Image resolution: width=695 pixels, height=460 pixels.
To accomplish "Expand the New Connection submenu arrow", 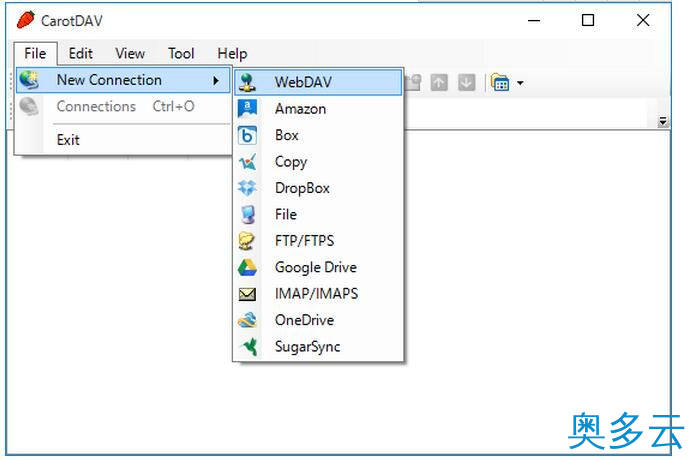I will (x=216, y=81).
